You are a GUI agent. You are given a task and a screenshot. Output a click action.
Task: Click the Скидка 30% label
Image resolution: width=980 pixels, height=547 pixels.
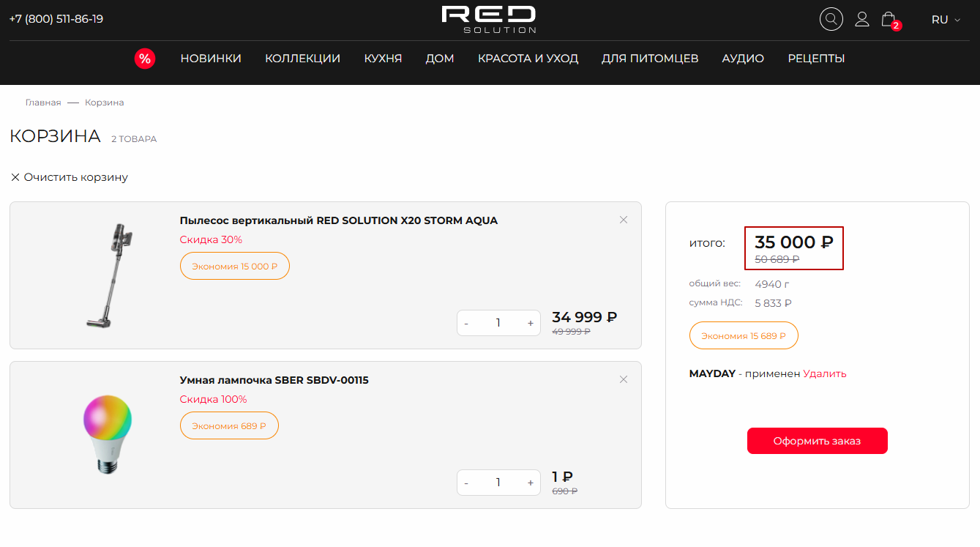211,239
